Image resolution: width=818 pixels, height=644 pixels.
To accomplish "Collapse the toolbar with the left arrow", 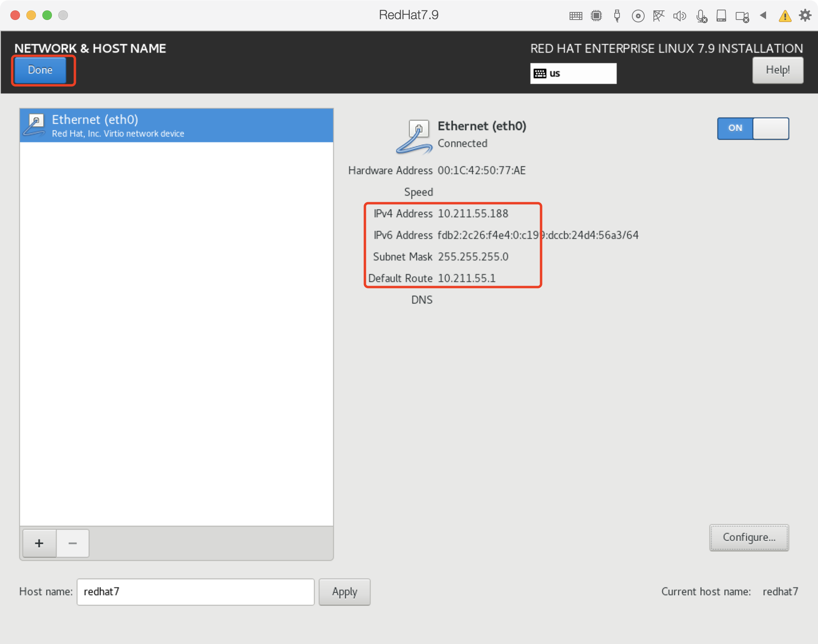I will pos(763,15).
